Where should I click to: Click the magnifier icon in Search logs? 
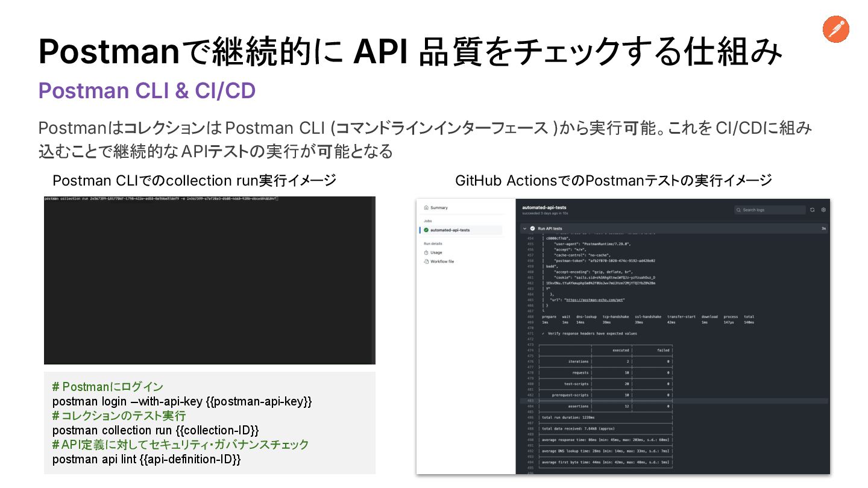click(739, 210)
